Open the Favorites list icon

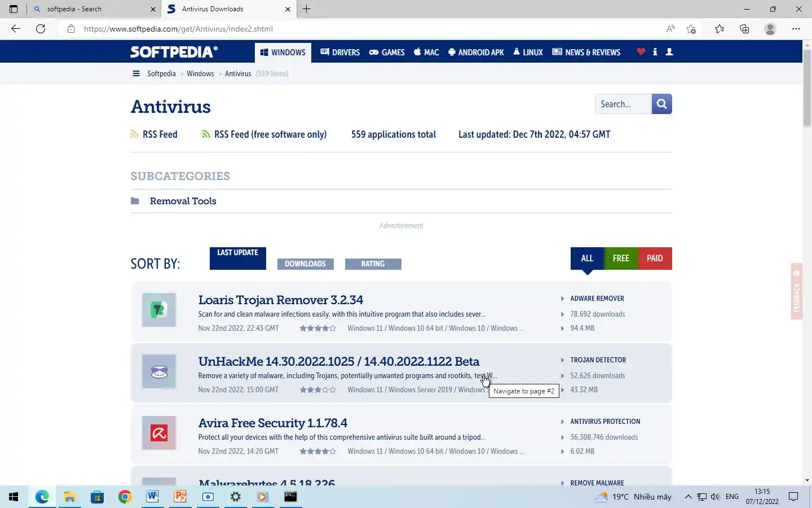[x=720, y=29]
